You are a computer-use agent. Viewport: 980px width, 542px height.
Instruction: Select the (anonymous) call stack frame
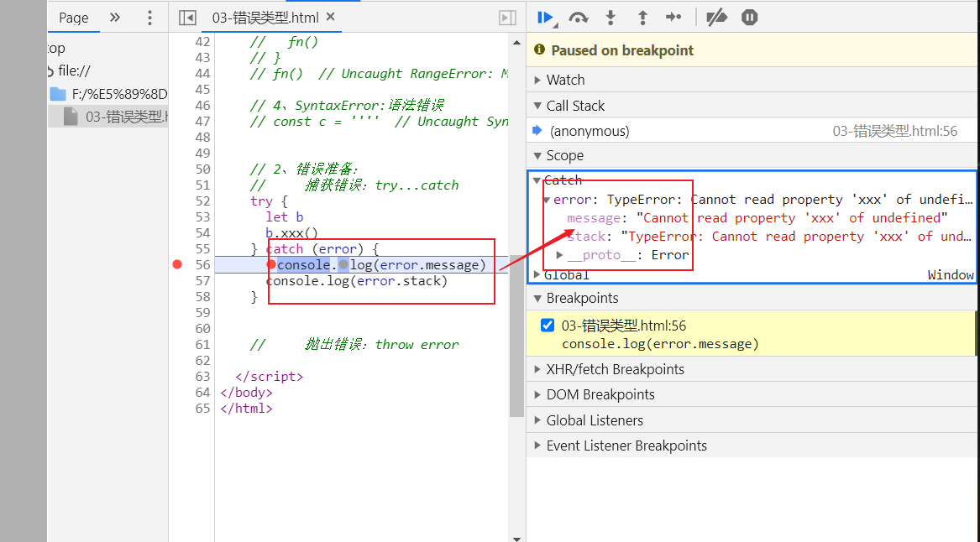pyautogui.click(x=590, y=131)
